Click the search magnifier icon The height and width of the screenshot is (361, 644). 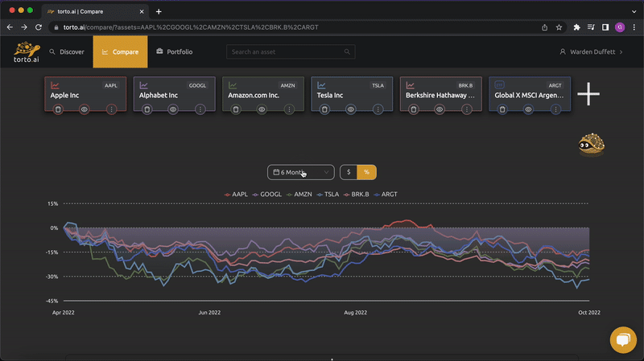pyautogui.click(x=347, y=51)
